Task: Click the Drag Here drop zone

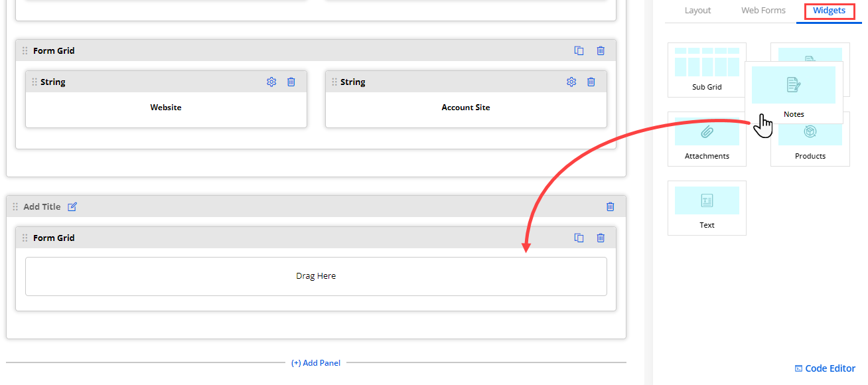Action: click(316, 276)
